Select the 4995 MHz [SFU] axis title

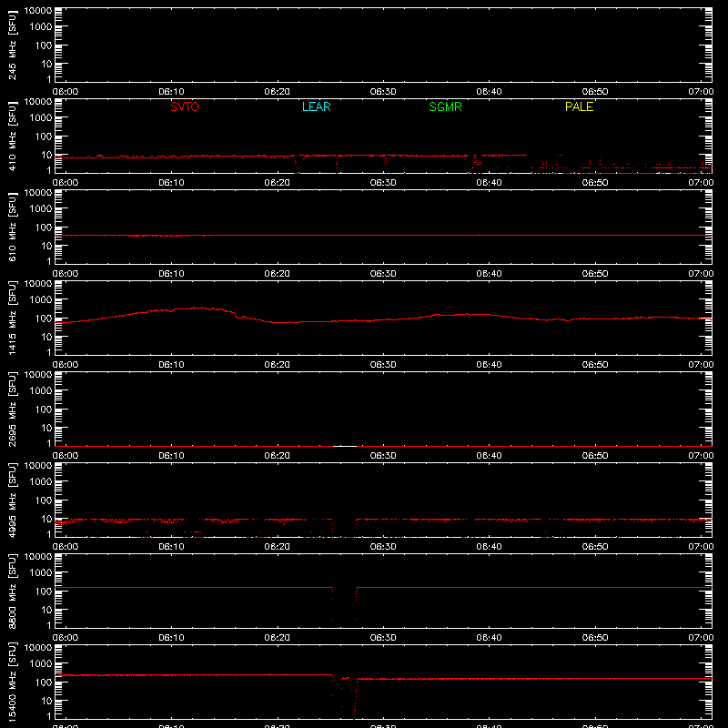[x=12, y=500]
